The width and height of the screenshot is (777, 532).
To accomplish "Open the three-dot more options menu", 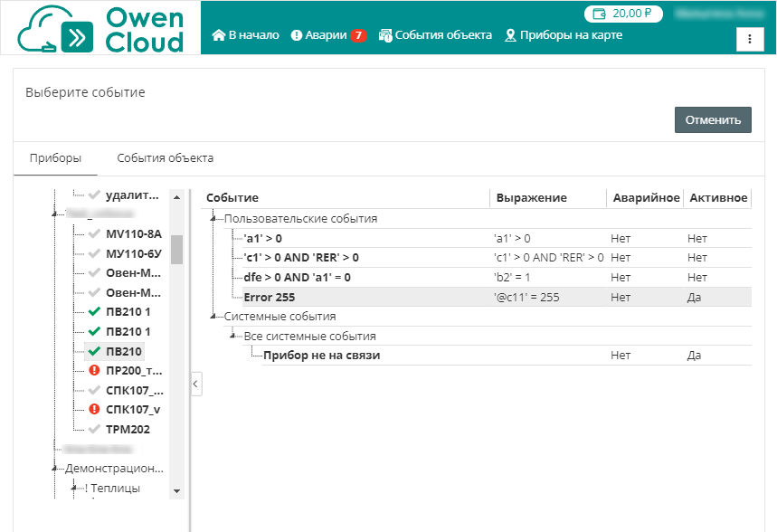I will coord(751,39).
